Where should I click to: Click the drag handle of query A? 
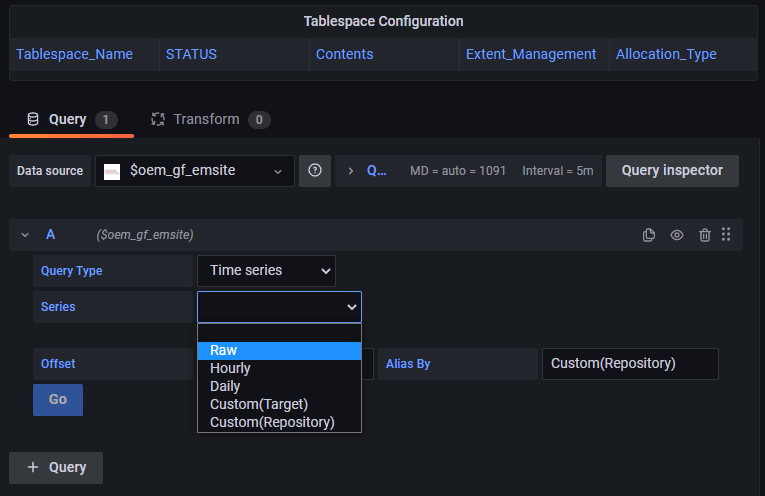pyautogui.click(x=726, y=235)
